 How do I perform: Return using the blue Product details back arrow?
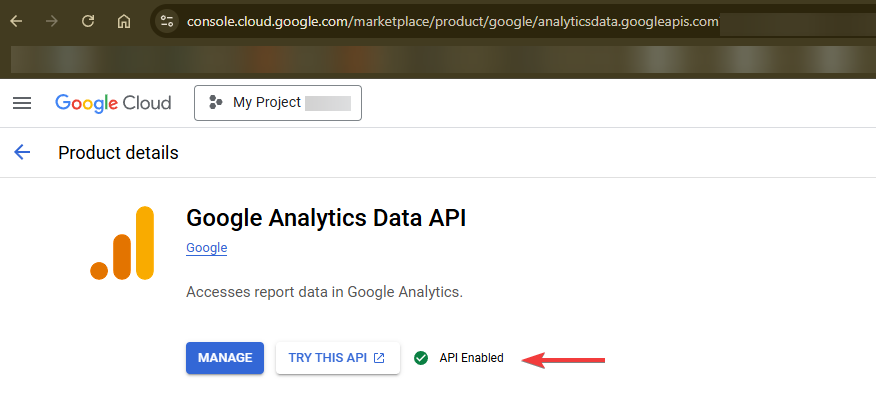[x=22, y=152]
